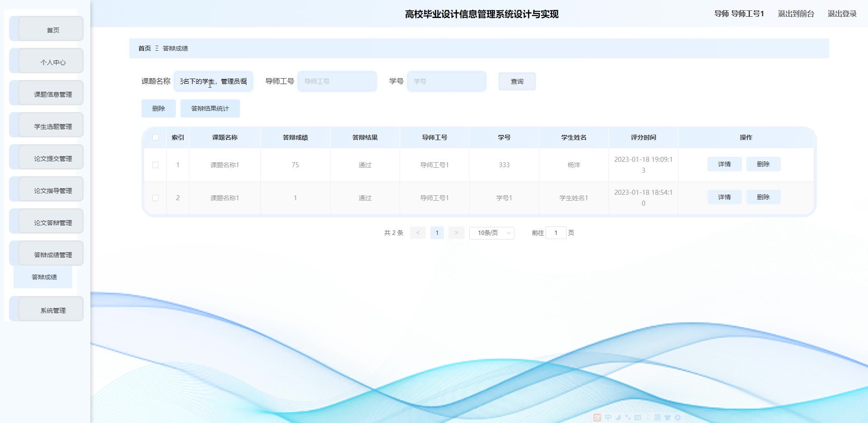Go to next page arrow
Image resolution: width=868 pixels, height=423 pixels.
tap(457, 233)
